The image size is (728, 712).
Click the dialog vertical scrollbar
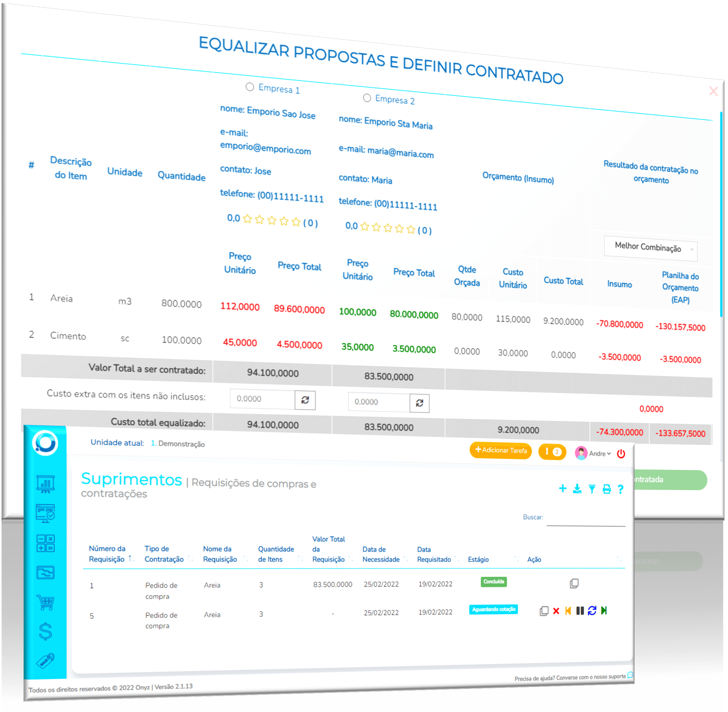tap(722, 214)
